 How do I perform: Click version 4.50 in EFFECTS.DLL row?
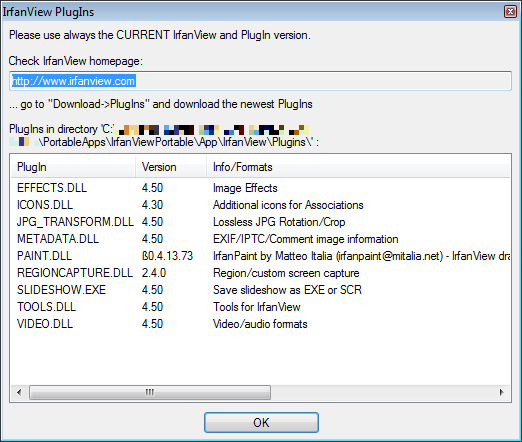(152, 188)
